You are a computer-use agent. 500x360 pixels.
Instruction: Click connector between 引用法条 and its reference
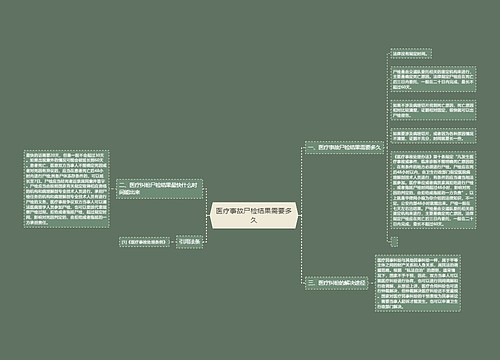[173, 242]
